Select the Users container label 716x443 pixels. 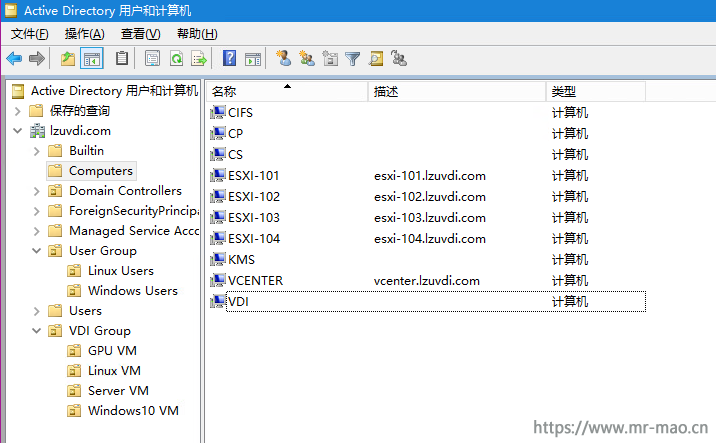pos(85,311)
